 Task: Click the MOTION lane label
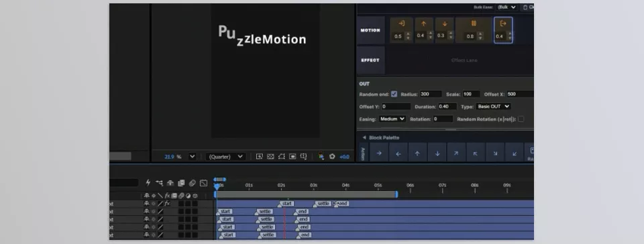(x=370, y=30)
